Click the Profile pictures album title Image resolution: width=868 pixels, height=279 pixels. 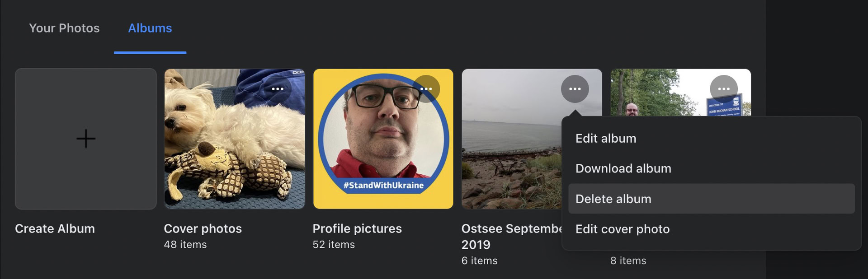357,228
